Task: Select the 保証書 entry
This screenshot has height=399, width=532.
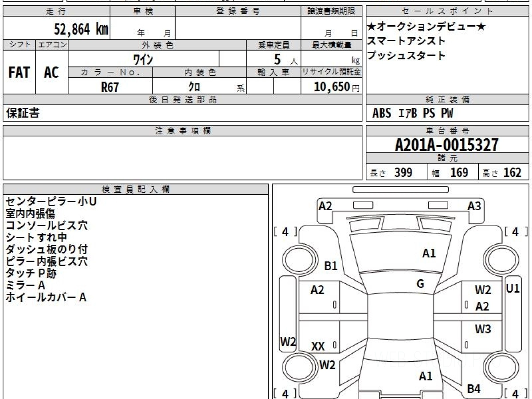Action: pyautogui.click(x=23, y=113)
